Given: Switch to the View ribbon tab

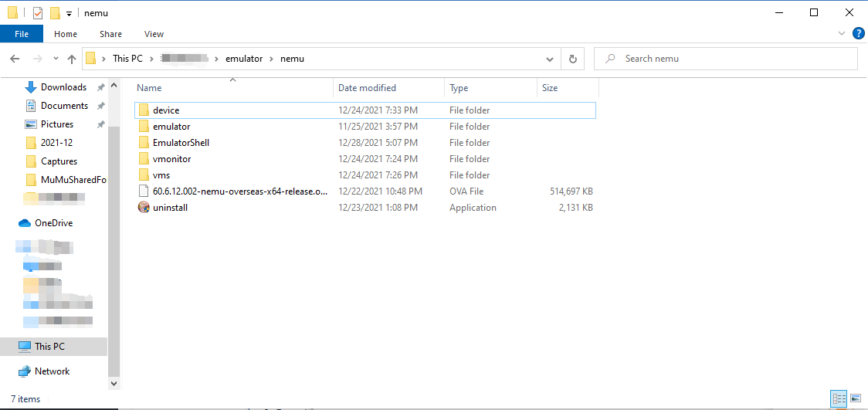Looking at the screenshot, I should pyautogui.click(x=154, y=34).
